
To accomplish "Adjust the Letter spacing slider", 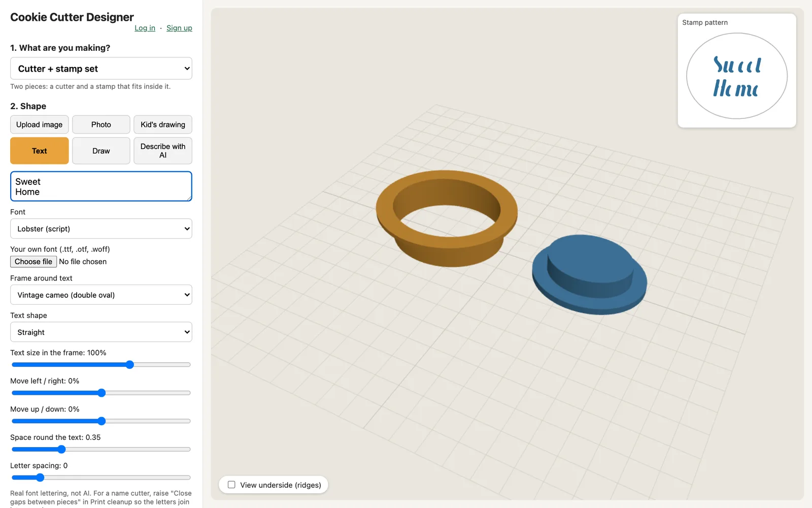I will pos(101,478).
